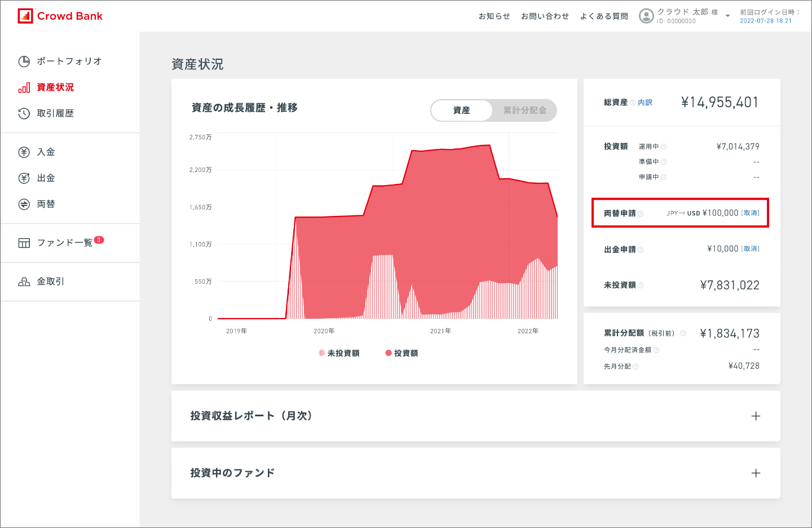
Task: Open お問い合わせ link in header
Action: click(x=545, y=16)
